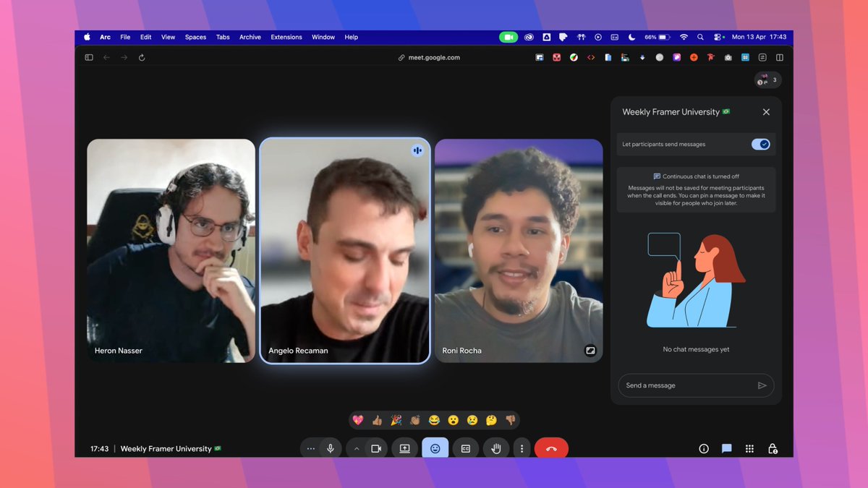868x488 pixels.
Task: Toggle the emoji reactions bar
Action: 435,448
